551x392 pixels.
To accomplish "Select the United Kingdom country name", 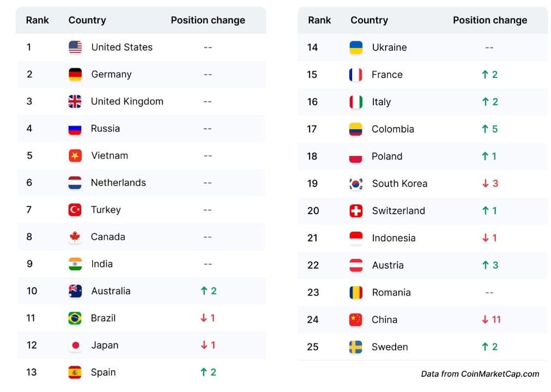I will tap(127, 101).
